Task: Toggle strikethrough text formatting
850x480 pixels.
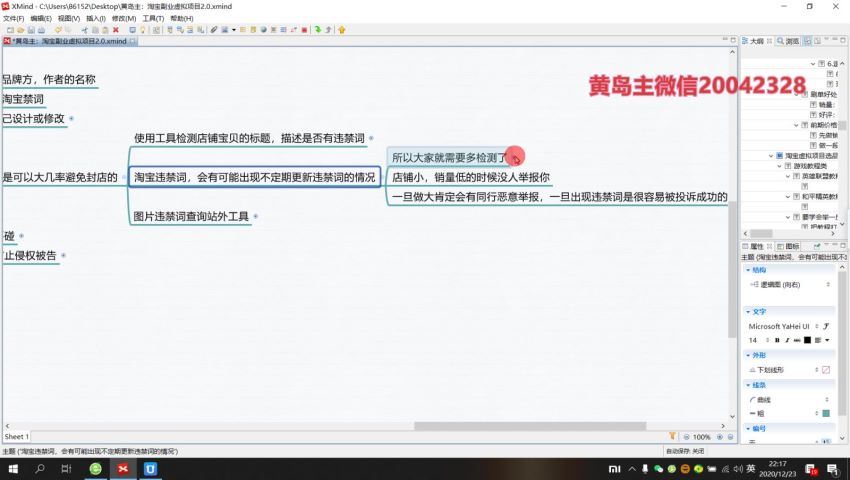Action: [x=797, y=340]
